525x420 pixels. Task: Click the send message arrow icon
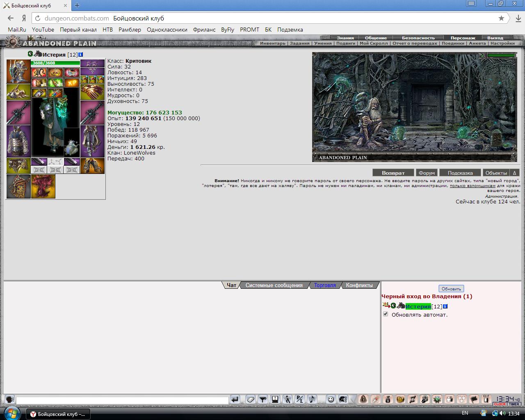tap(235, 399)
